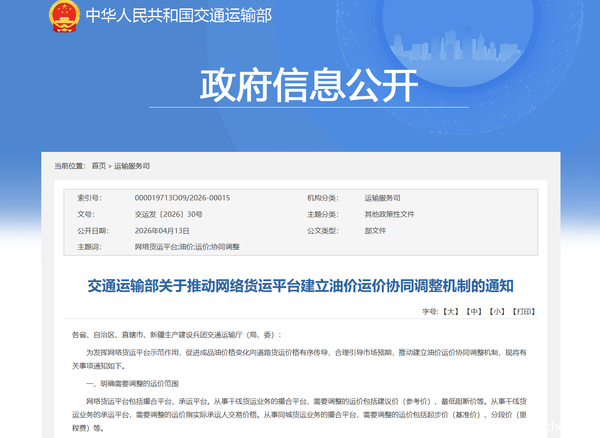Print the page via 【打印】
Viewport: 600px width, 438px height.
click(523, 312)
